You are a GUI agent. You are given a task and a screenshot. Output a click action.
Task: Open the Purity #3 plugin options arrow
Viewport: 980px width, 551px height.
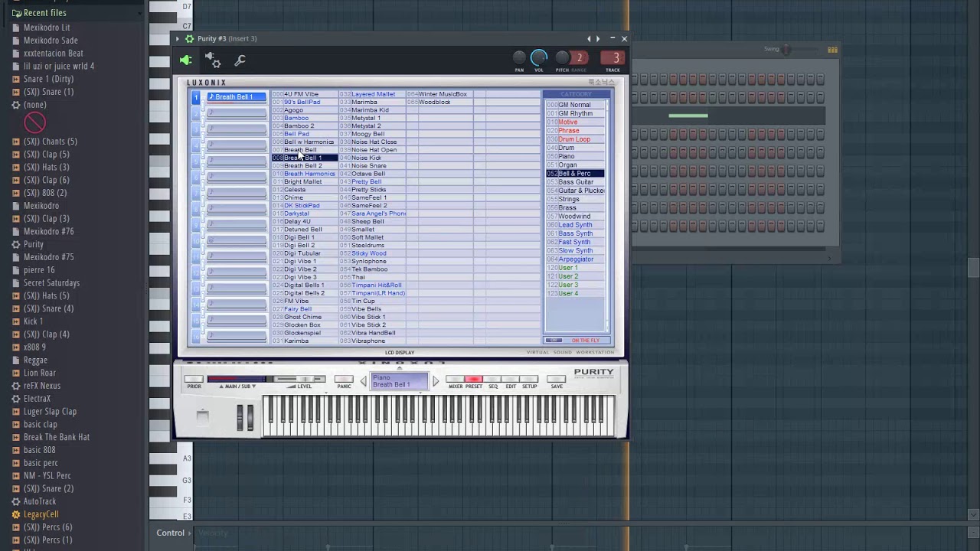[178, 38]
